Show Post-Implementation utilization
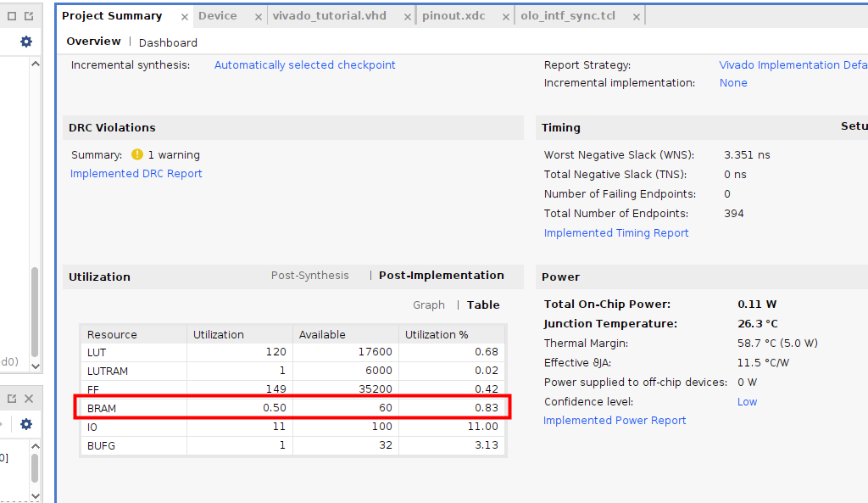Image resolution: width=868 pixels, height=503 pixels. pyautogui.click(x=441, y=276)
